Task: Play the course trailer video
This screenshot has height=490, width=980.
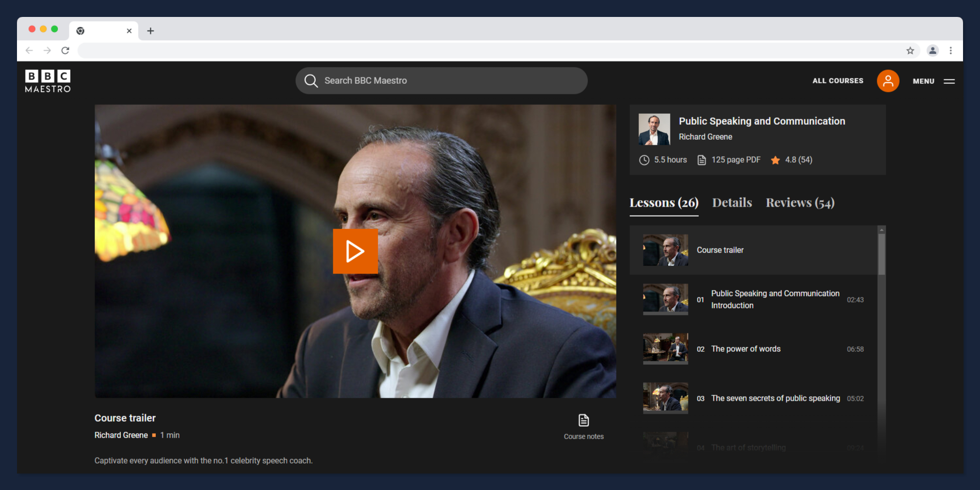Action: (x=355, y=251)
